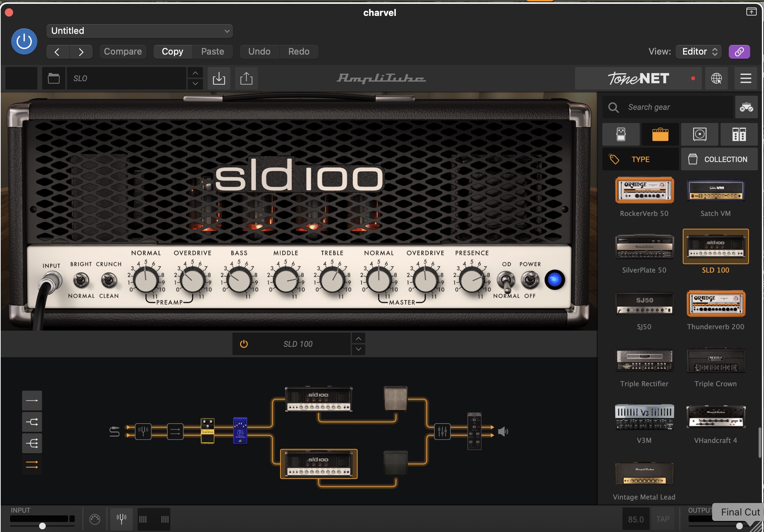The width and height of the screenshot is (764, 532).
Task: Select the dual parallel chain layout
Action: coord(32,465)
